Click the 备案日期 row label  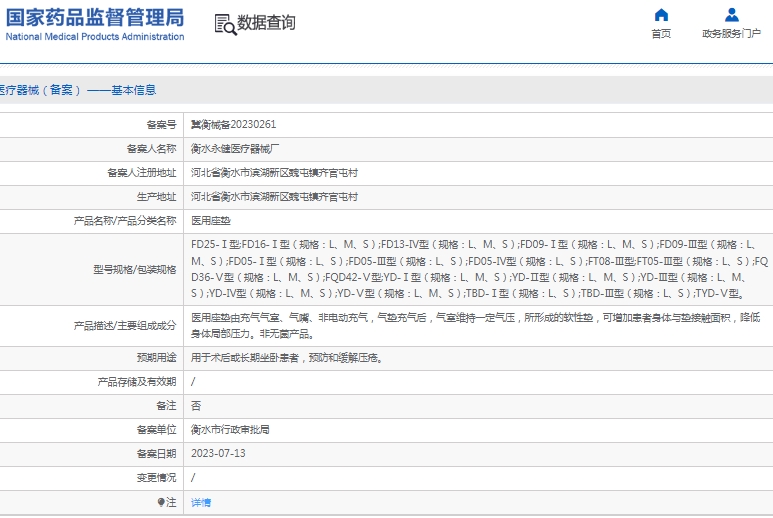tap(156, 453)
